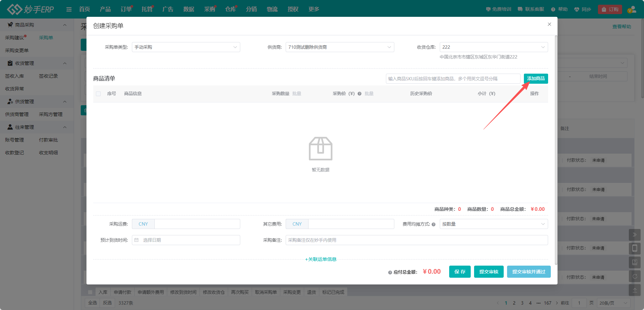
Task: Click the +关联运单信息 link
Action: pyautogui.click(x=321, y=259)
